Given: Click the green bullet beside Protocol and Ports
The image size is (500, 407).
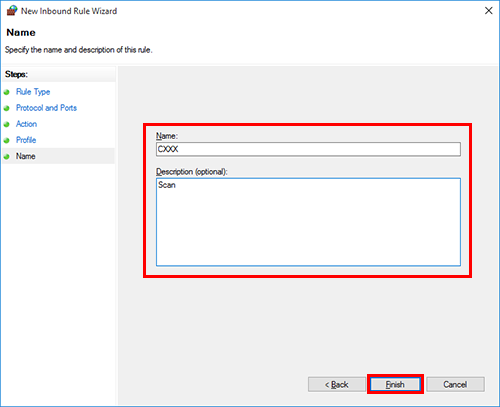Looking at the screenshot, I should click(6, 108).
